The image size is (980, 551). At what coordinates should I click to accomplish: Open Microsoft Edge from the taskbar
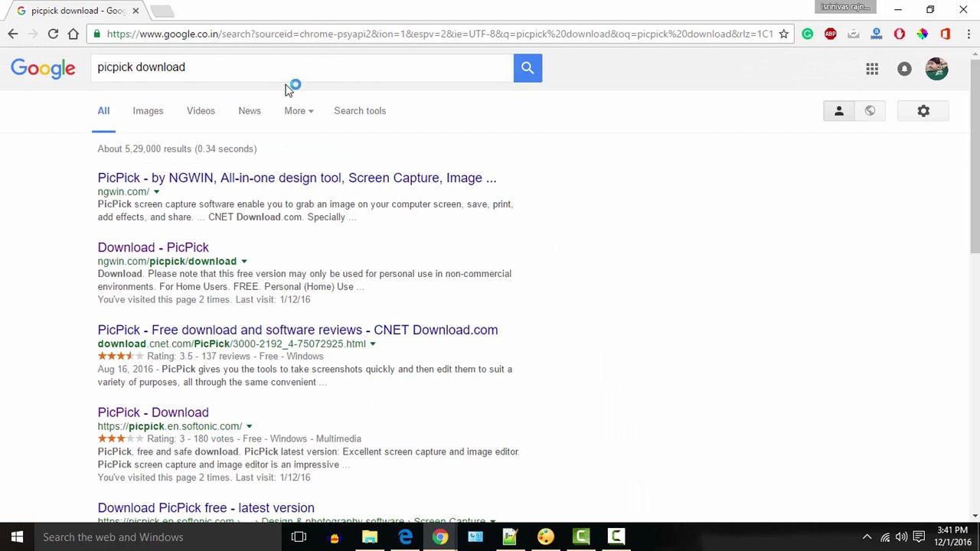pos(405,537)
